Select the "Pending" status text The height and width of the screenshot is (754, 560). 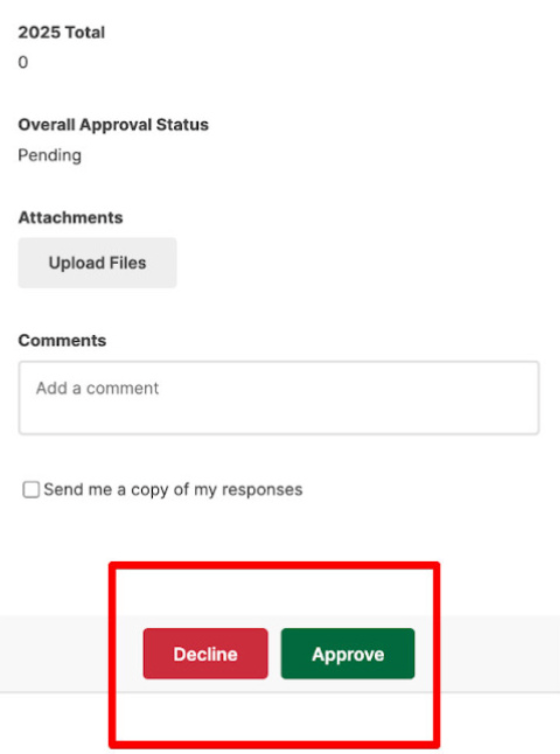[x=49, y=156]
